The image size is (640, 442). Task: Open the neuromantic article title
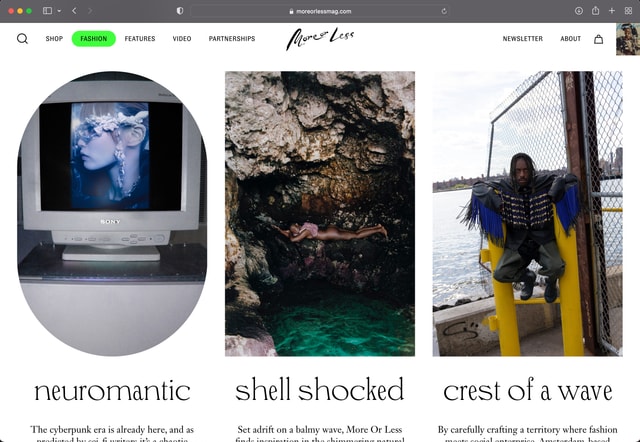112,389
